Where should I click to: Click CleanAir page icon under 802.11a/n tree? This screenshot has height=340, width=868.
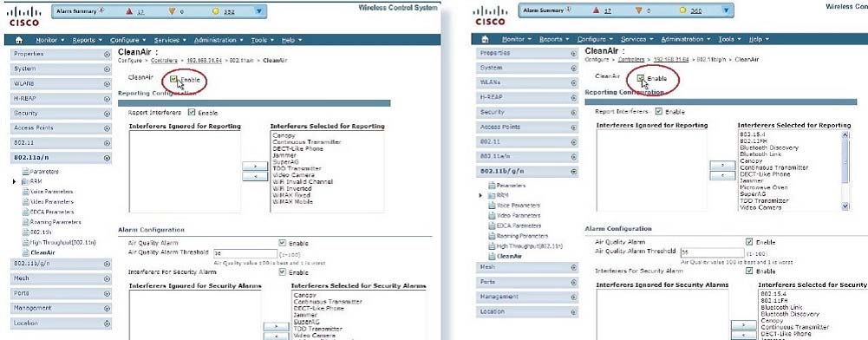25,252
